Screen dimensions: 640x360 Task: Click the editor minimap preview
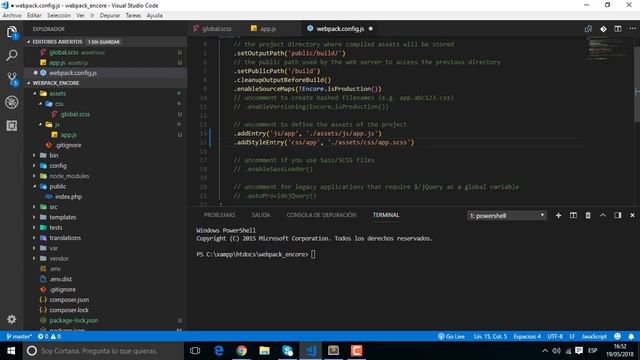(608, 48)
